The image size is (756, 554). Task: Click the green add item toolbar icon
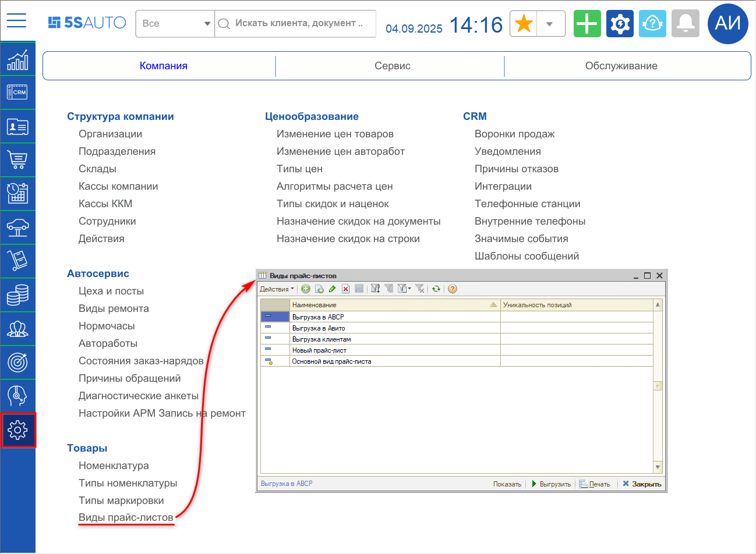click(x=306, y=289)
